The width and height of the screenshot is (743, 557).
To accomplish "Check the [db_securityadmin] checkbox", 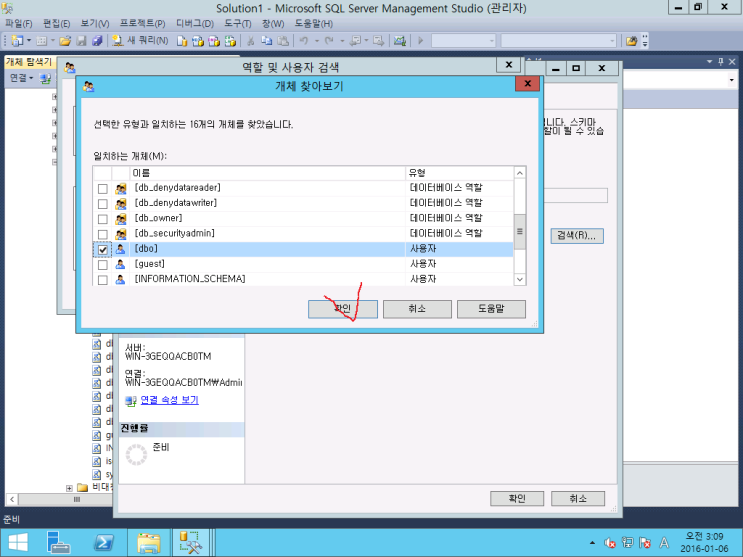I will (102, 234).
